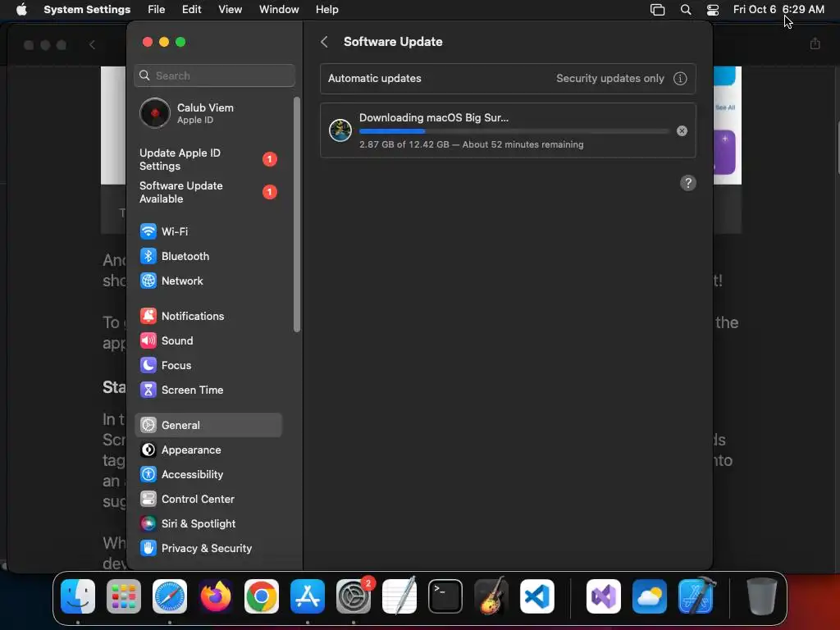840x630 pixels.
Task: Open GarageBand from the Dock
Action: [491, 596]
